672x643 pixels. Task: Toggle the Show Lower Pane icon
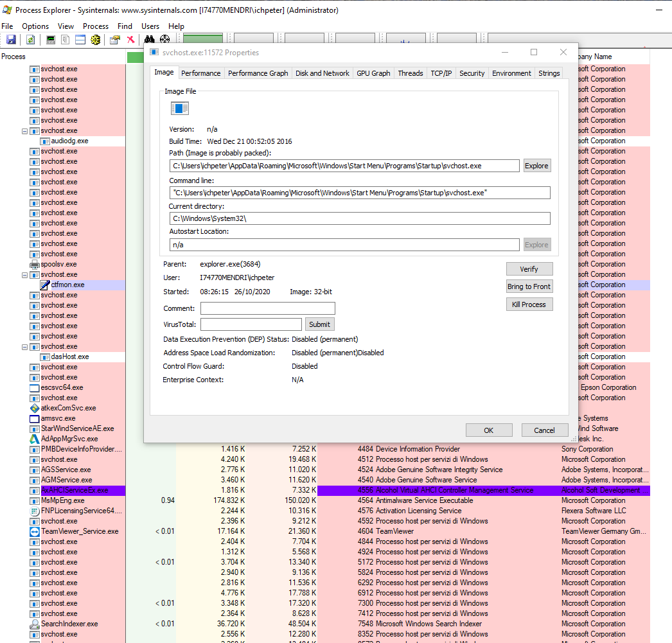click(x=80, y=40)
